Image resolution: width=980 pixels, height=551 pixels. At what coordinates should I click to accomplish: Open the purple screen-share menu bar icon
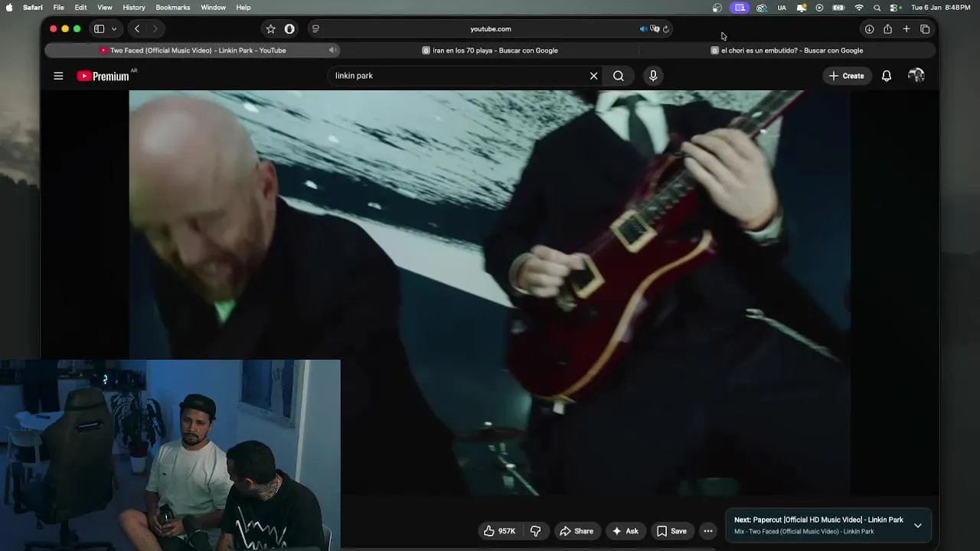coord(740,8)
